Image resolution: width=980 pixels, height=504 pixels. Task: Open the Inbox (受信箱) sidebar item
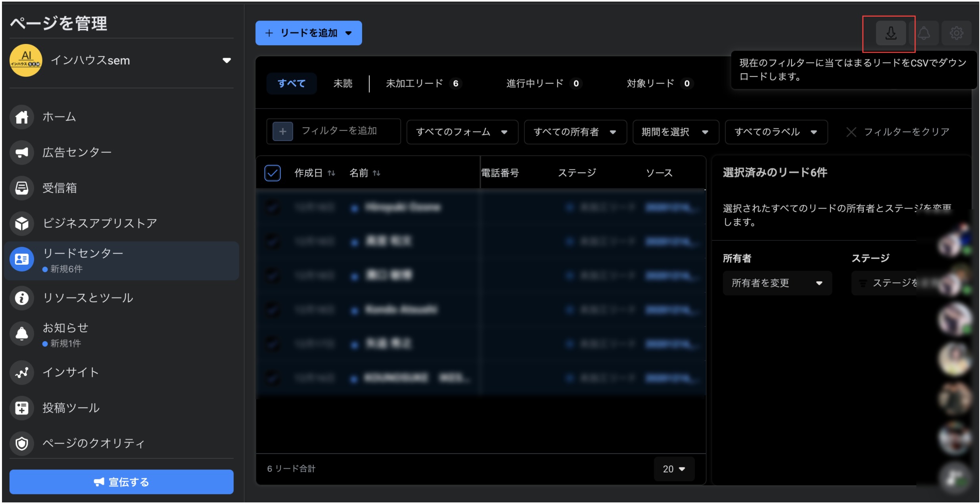tap(59, 188)
